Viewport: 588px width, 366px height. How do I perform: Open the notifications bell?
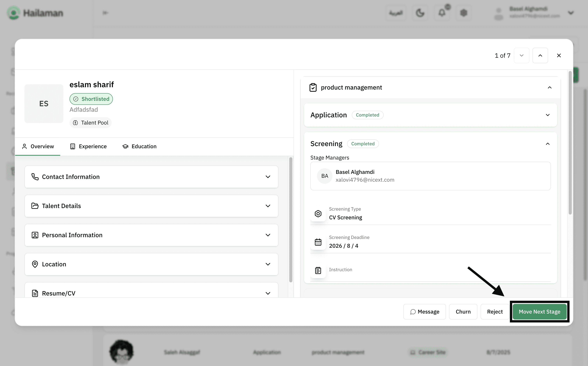(x=442, y=13)
